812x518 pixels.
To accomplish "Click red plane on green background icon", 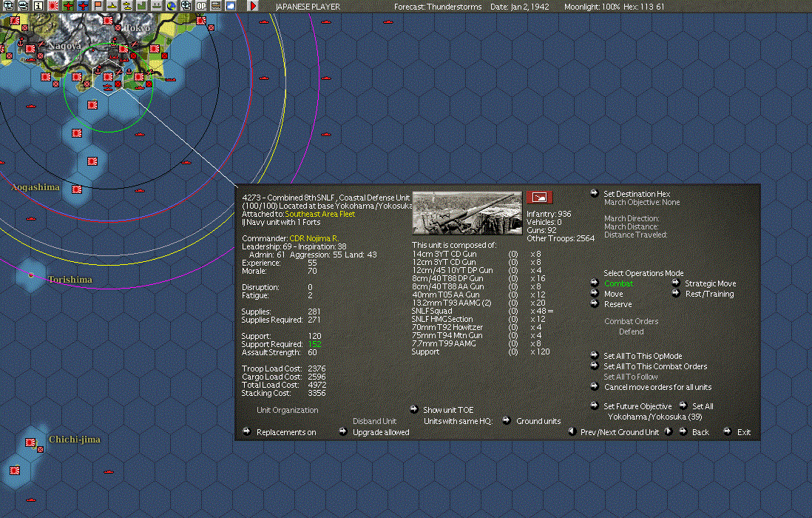I will pos(68,6).
